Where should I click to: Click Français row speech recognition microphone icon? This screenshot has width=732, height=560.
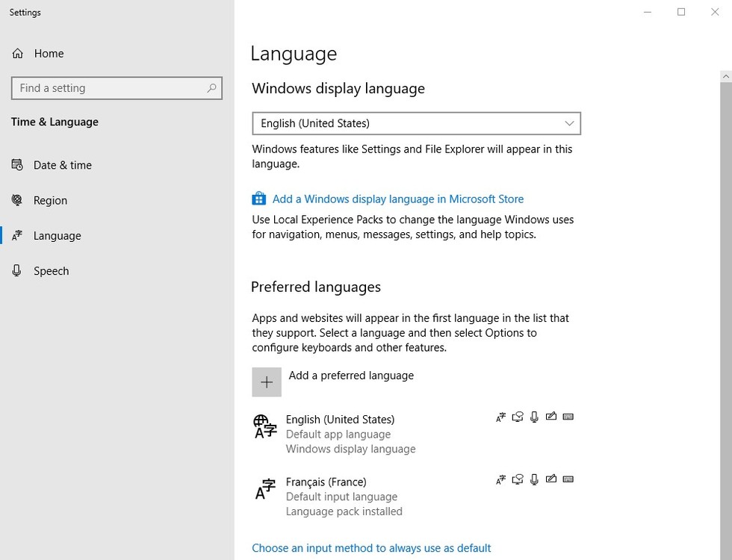(535, 479)
